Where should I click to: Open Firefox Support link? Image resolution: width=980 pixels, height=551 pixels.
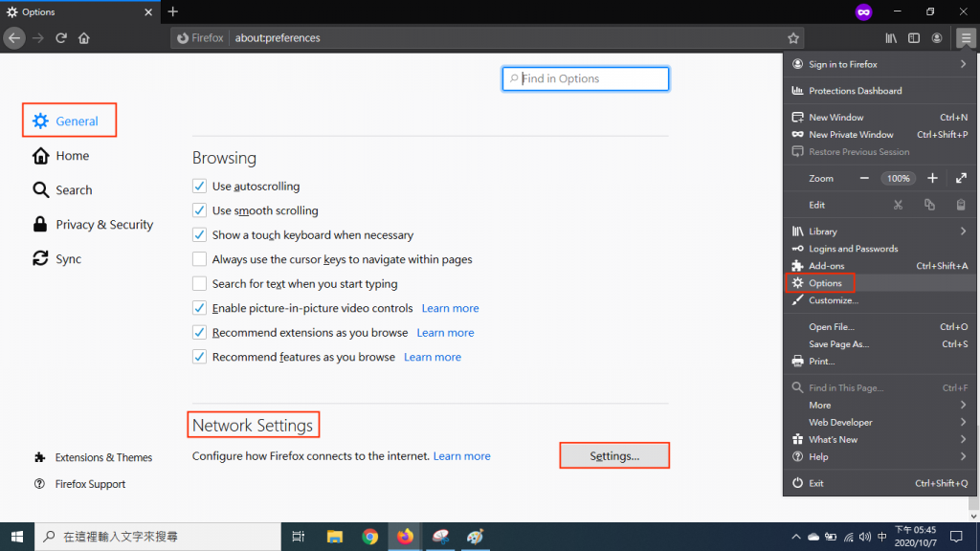(x=80, y=484)
